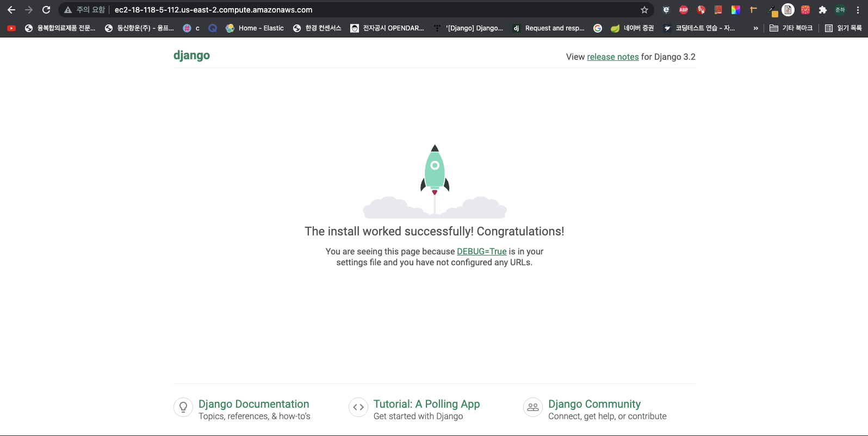Viewport: 868px width, 436px height.
Task: Open the 한경 컨센서스 bookmark
Action: pyautogui.click(x=317, y=28)
